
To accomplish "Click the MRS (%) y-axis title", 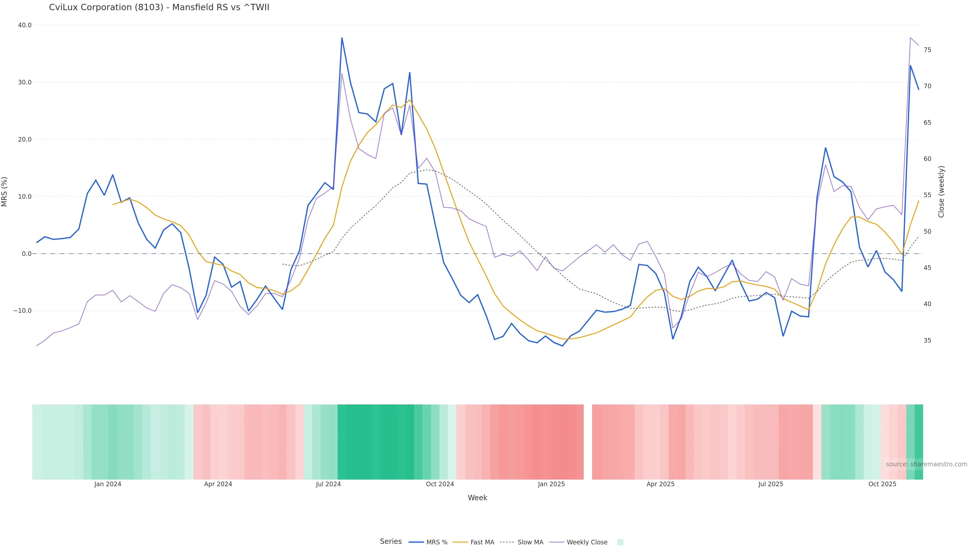I will (x=5, y=192).
